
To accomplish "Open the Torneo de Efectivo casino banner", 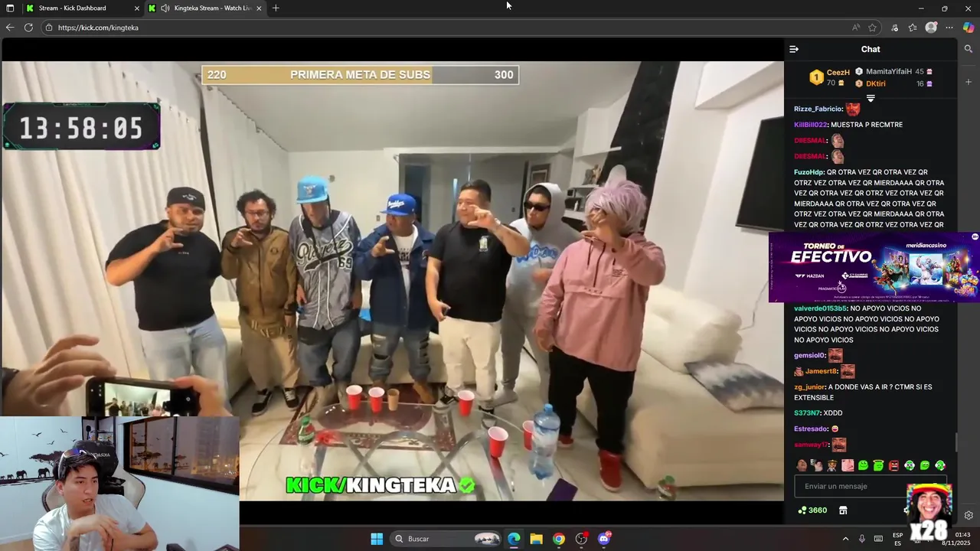I will click(874, 268).
